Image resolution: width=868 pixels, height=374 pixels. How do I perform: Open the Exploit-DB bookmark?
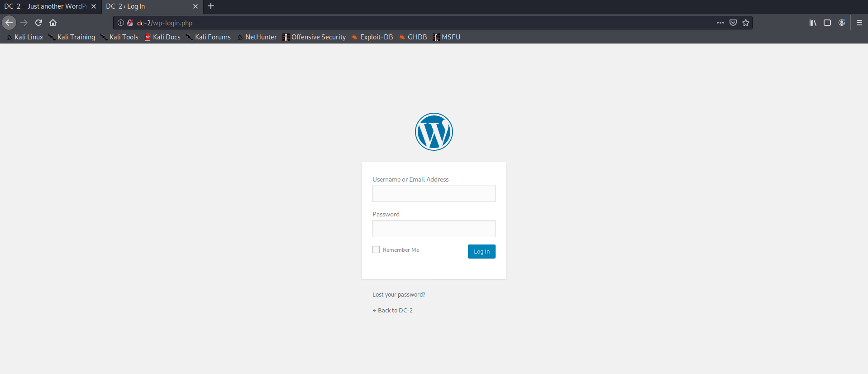point(372,37)
